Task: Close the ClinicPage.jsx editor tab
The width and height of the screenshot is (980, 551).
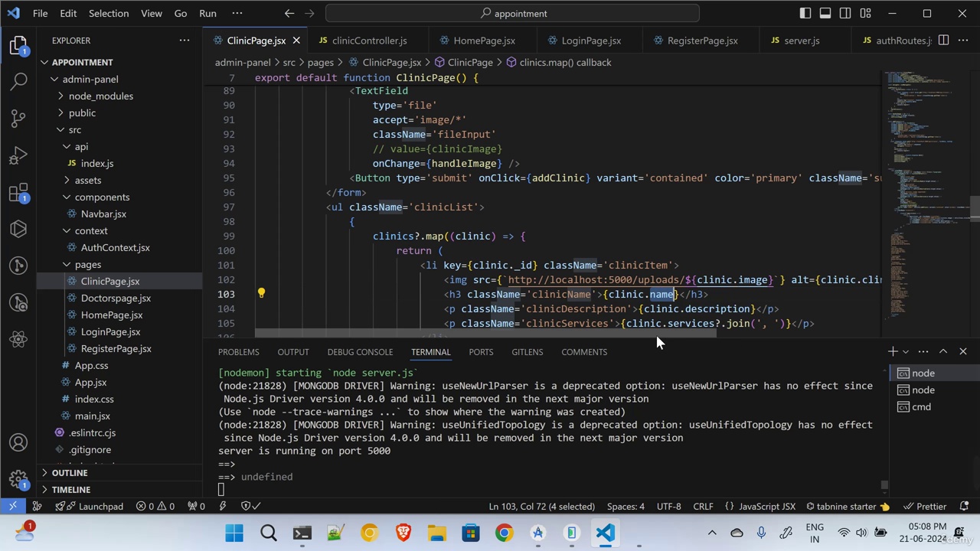Action: [x=296, y=41]
